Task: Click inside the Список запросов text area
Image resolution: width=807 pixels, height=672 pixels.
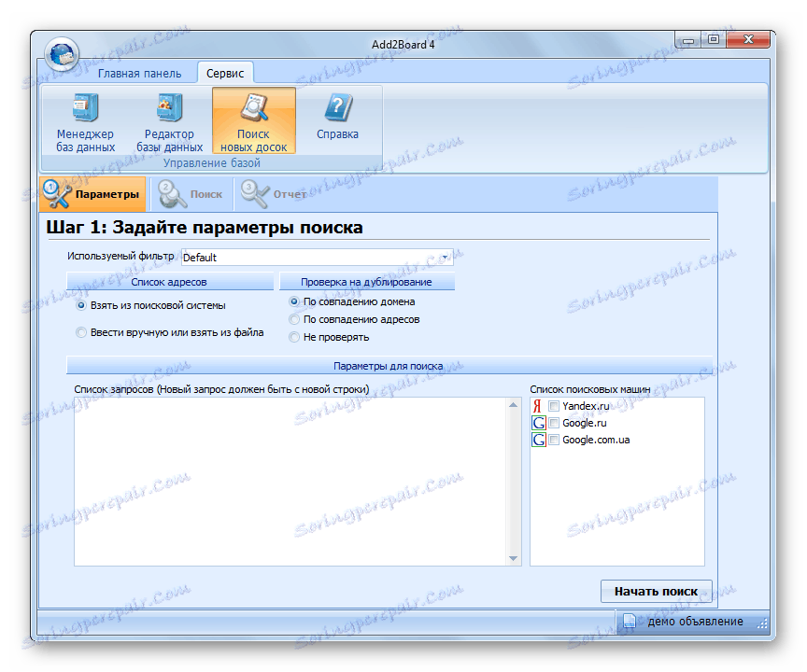Action: pos(291,482)
